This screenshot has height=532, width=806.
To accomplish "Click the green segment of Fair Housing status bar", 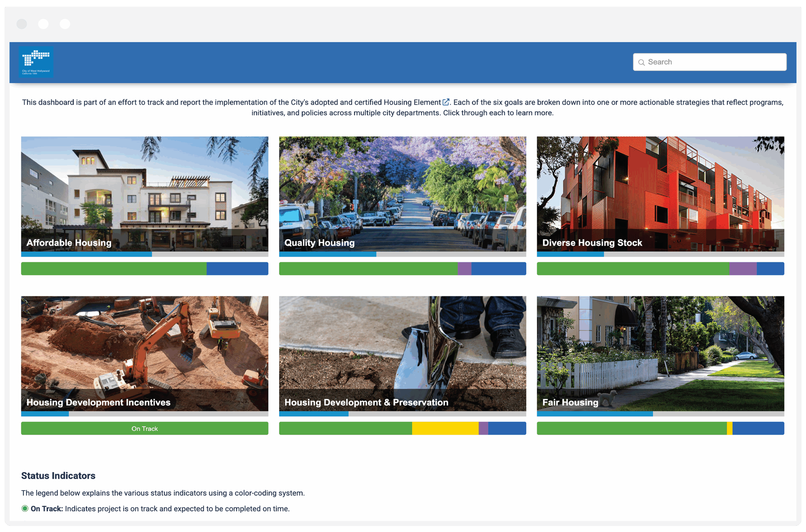I will pyautogui.click(x=632, y=428).
